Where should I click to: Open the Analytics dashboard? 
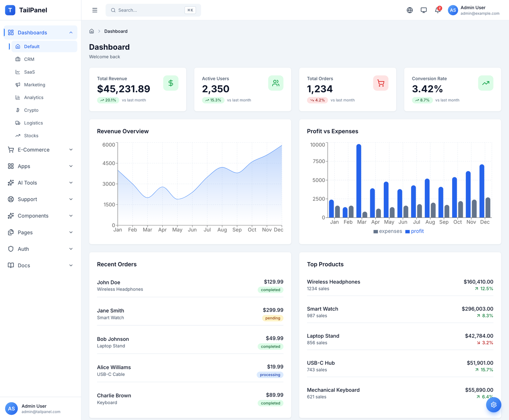click(44, 97)
